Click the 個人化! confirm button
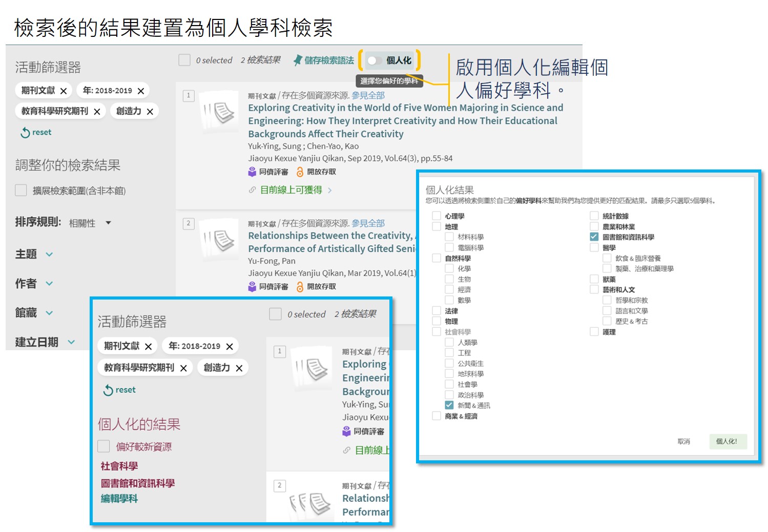 tap(728, 441)
